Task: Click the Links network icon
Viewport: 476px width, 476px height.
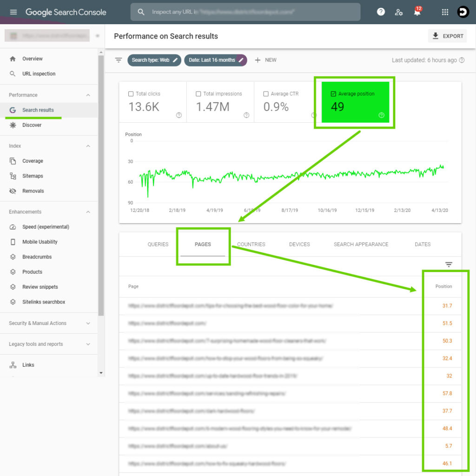Action: point(13,365)
